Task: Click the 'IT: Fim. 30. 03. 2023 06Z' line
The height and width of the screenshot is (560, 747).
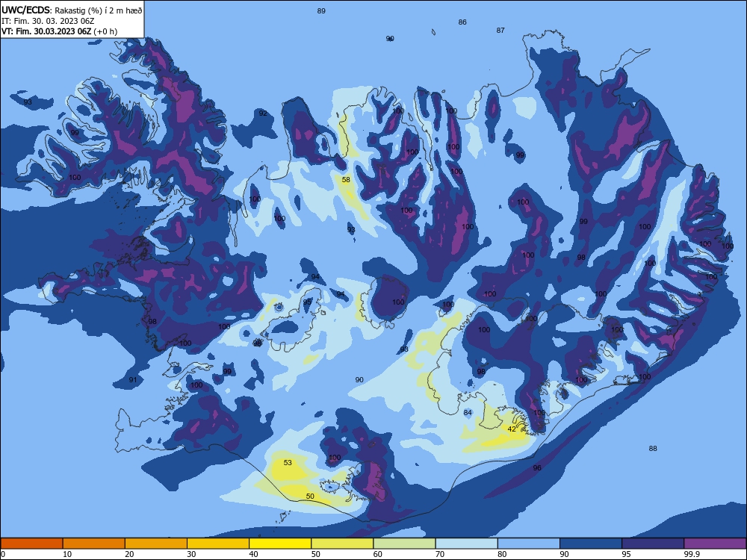Action: click(x=48, y=21)
